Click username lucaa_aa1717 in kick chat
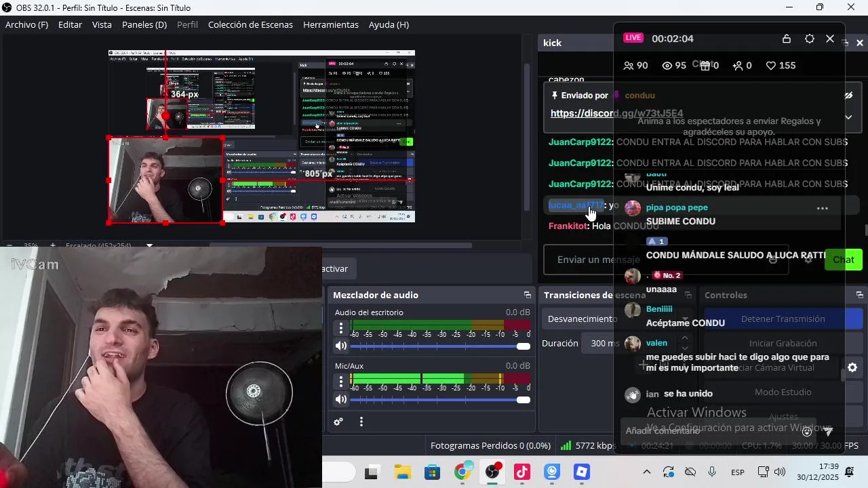 (576, 205)
